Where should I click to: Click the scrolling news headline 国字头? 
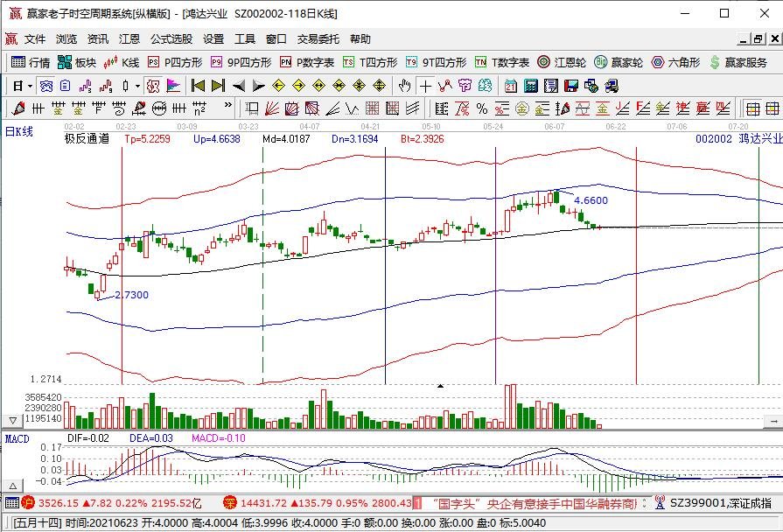click(x=534, y=503)
